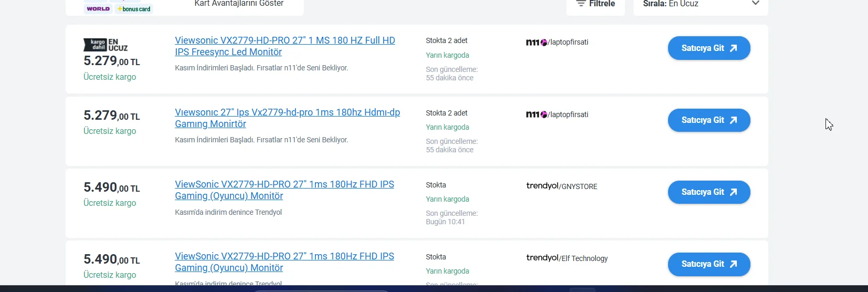Viewport: 868px width, 292px height.
Task: Click 'Bugün 10:41' update time
Action: (446, 222)
